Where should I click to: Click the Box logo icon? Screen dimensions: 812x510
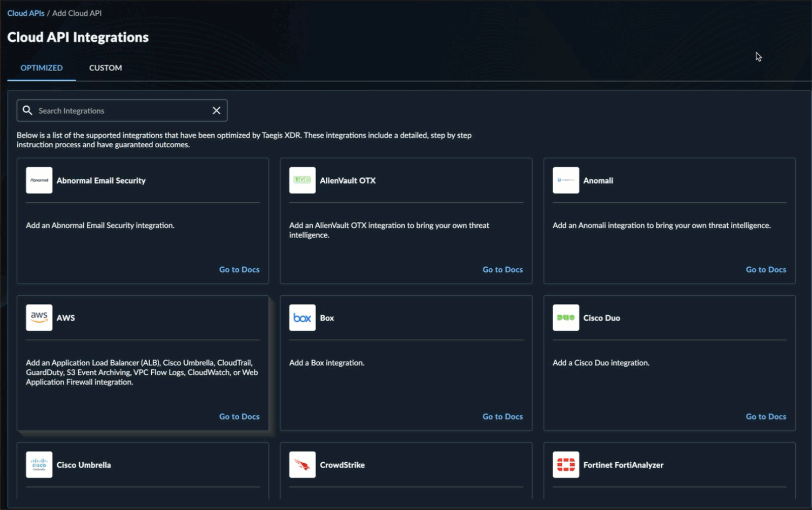point(302,317)
